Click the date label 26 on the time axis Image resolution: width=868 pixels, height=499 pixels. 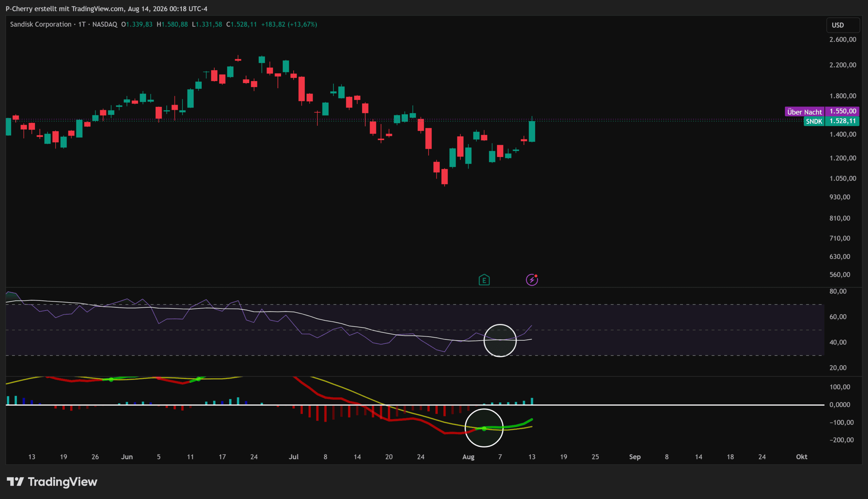95,457
